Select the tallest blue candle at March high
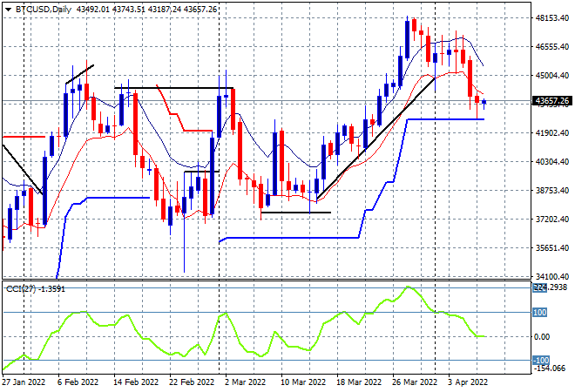The width and height of the screenshot is (575, 392). (x=408, y=39)
